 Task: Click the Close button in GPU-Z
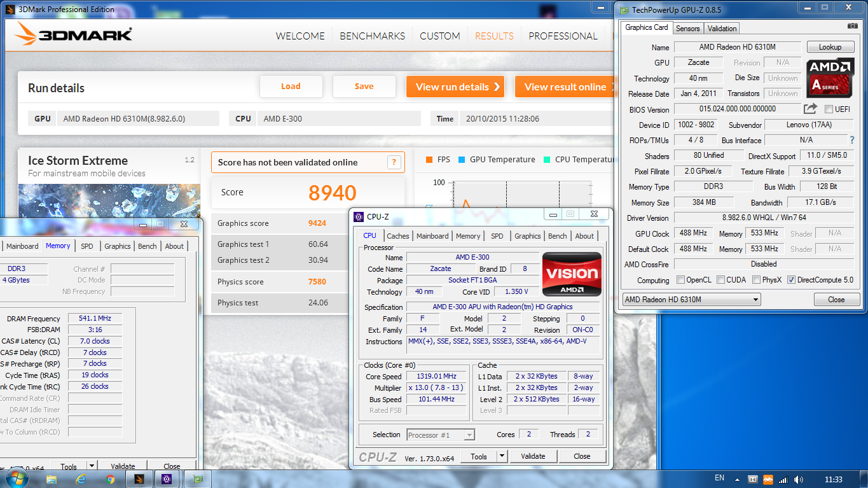click(836, 300)
